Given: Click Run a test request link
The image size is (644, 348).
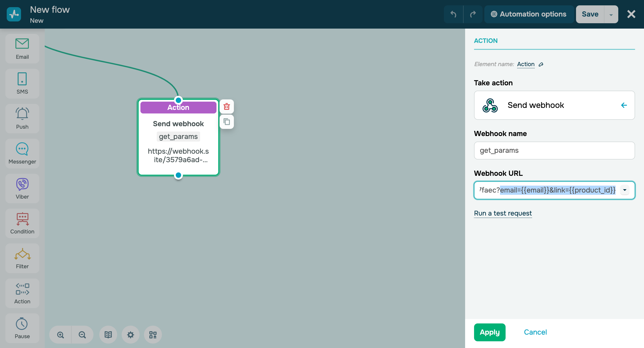Looking at the screenshot, I should click(x=503, y=213).
